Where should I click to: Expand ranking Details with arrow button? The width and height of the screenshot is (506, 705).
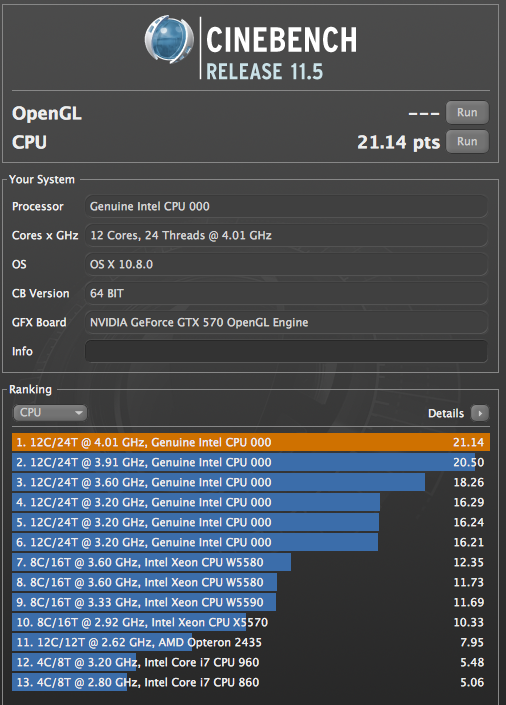(x=479, y=413)
